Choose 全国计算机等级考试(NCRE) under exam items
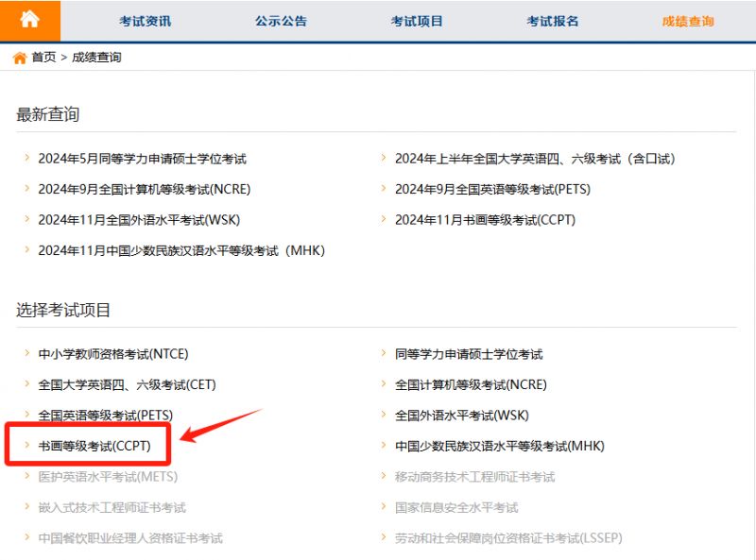Screen dimensions: 756x560 pyautogui.click(x=471, y=384)
